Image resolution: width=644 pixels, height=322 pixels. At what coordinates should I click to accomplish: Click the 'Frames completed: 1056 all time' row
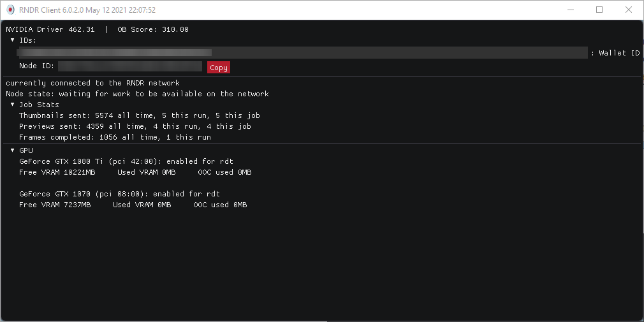115,137
